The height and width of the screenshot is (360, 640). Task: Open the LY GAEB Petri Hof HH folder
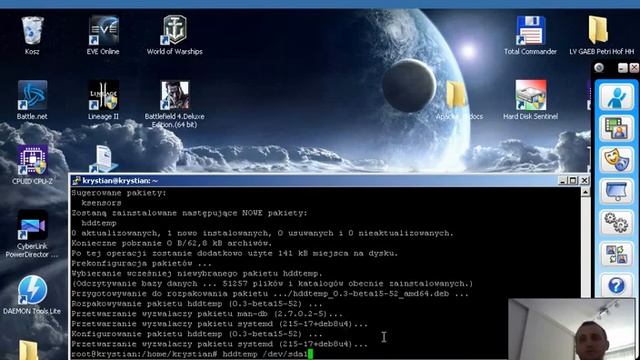coord(598,30)
